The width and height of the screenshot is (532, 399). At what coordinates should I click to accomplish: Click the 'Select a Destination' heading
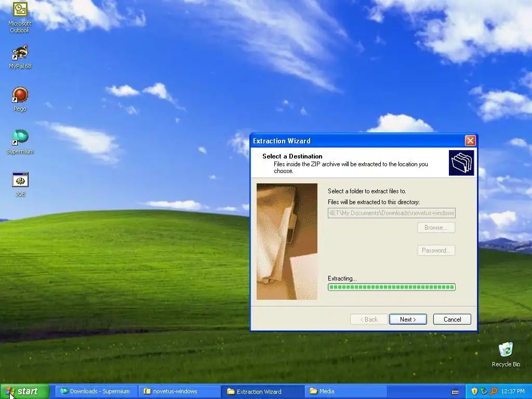(292, 156)
